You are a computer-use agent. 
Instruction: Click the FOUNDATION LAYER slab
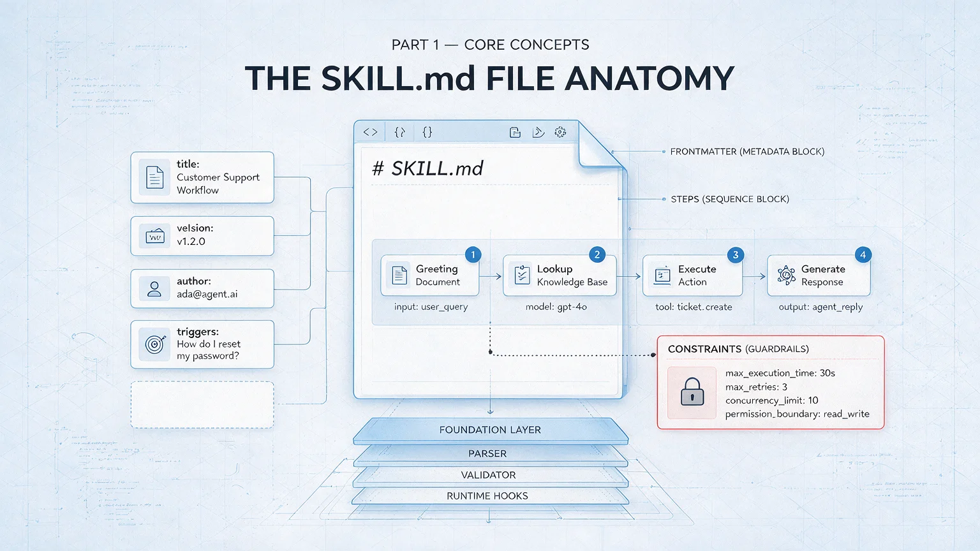pyautogui.click(x=490, y=430)
